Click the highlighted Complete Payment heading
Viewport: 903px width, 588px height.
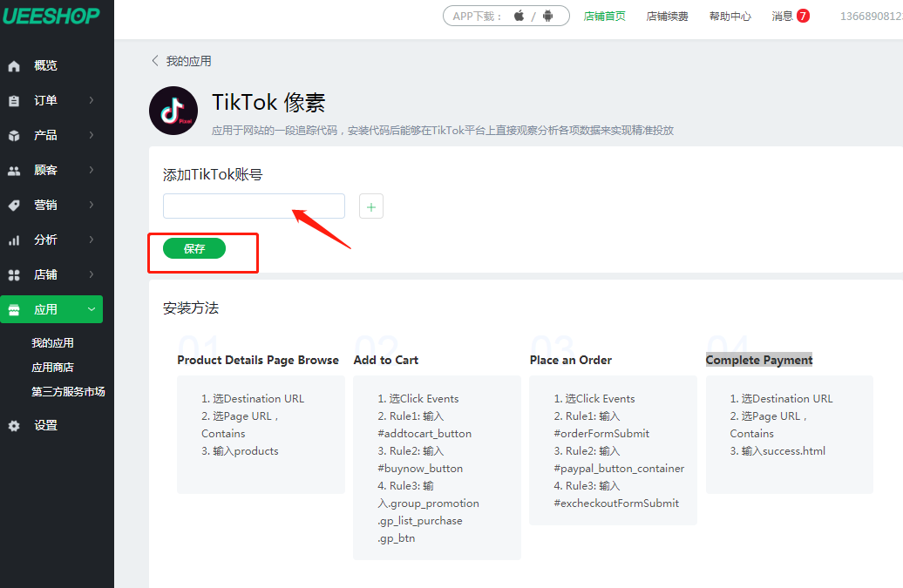[x=759, y=360]
